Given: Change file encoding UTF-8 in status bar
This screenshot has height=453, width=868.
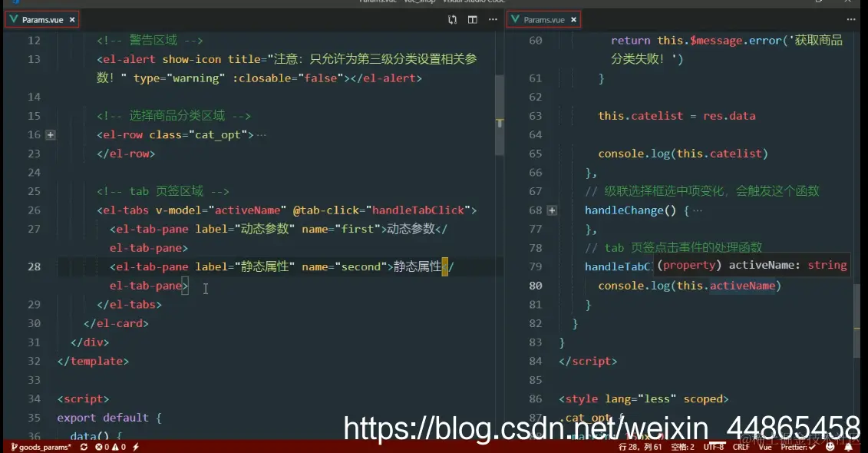Looking at the screenshot, I should (714, 447).
